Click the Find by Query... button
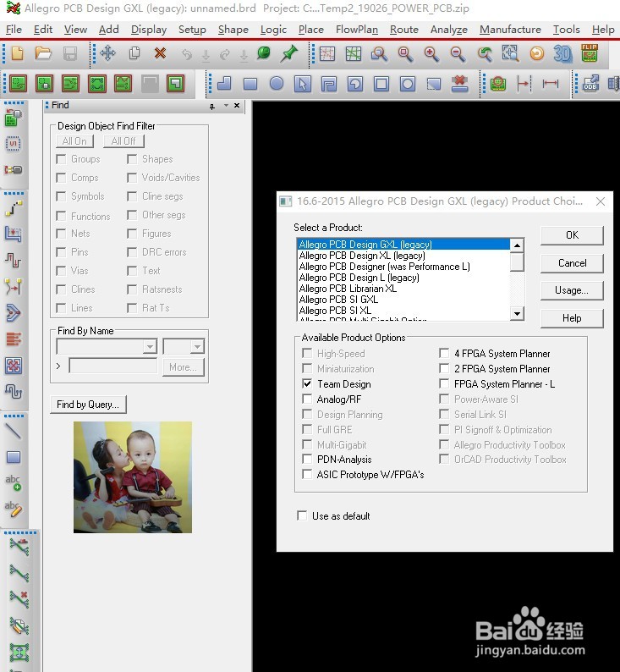Screen dimensions: 620x672 pos(88,405)
